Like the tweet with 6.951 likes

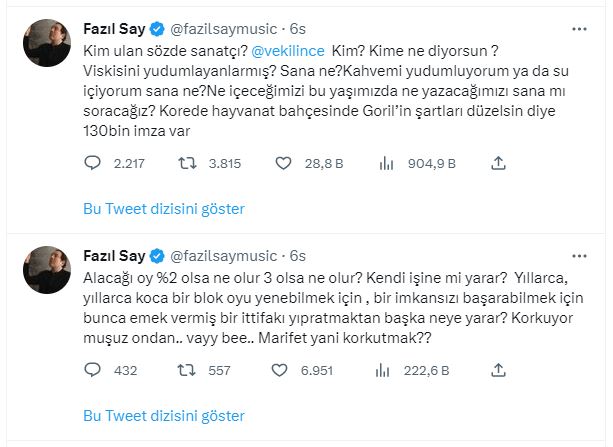tap(282, 369)
